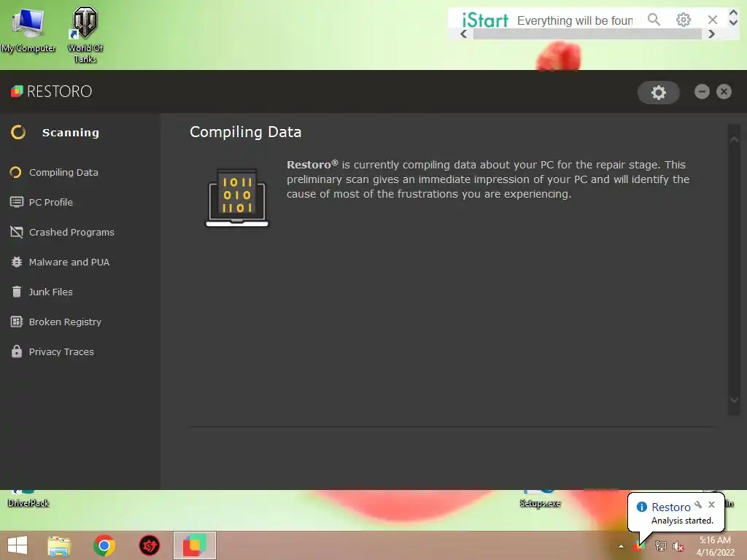Click the iStart search field
This screenshot has width=747, height=560.
click(x=575, y=20)
